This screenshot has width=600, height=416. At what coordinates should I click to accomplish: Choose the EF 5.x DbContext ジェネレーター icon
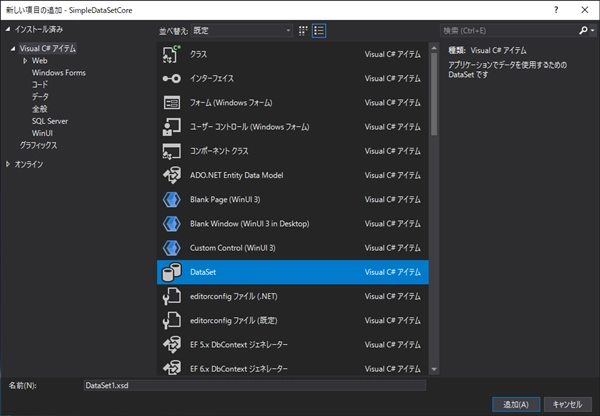[x=171, y=345]
